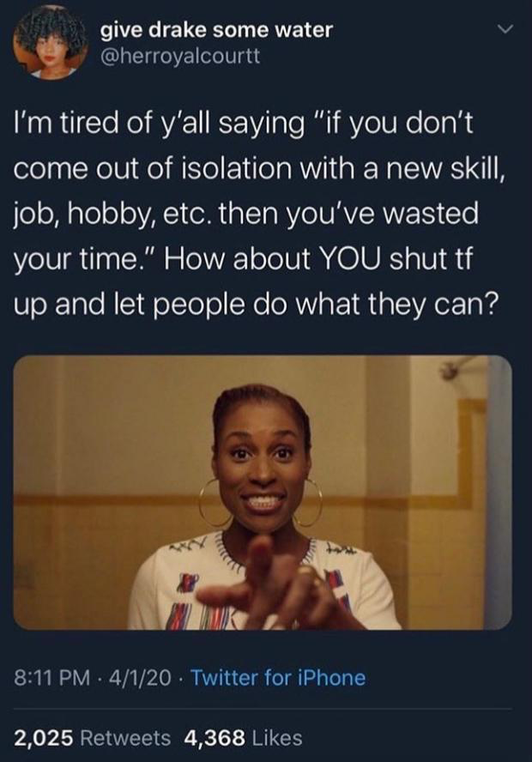The width and height of the screenshot is (532, 762).
Task: Click the shower head in the photo's corner
Action: point(459,369)
